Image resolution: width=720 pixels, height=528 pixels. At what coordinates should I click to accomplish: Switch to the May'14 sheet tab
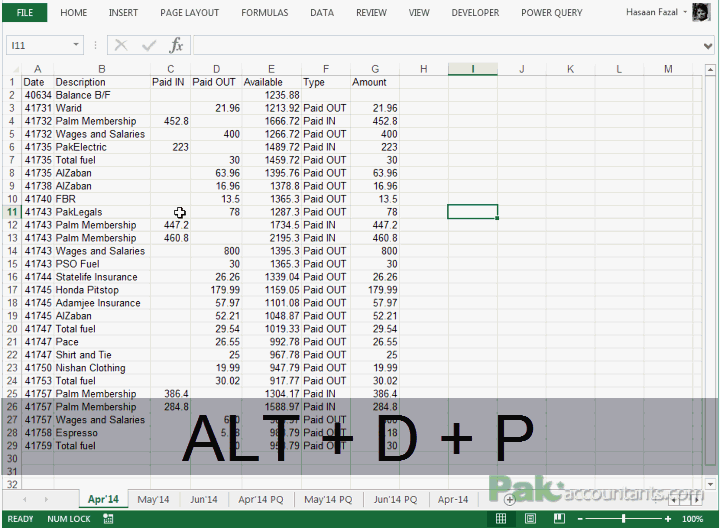(153, 500)
